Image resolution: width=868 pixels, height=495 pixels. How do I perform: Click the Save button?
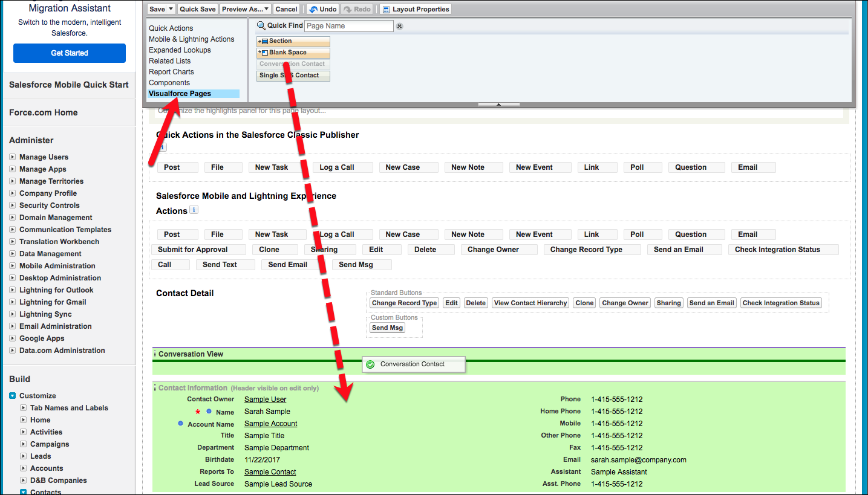pyautogui.click(x=157, y=9)
